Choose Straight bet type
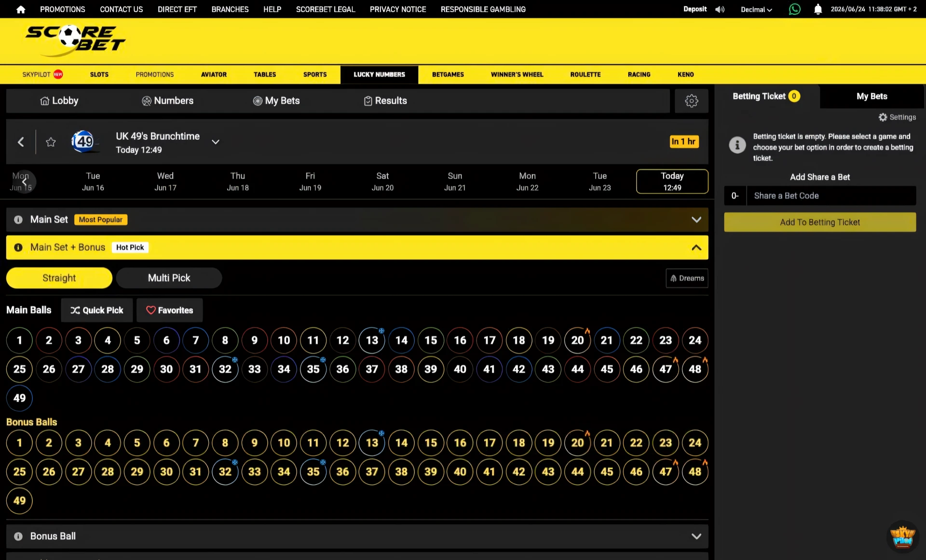This screenshot has height=560, width=926. click(59, 278)
